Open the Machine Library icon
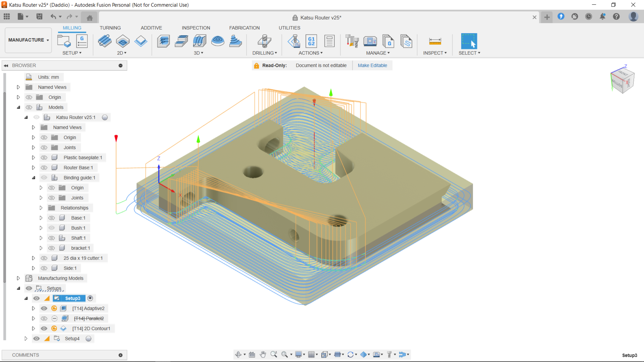The width and height of the screenshot is (644, 362). click(x=370, y=41)
